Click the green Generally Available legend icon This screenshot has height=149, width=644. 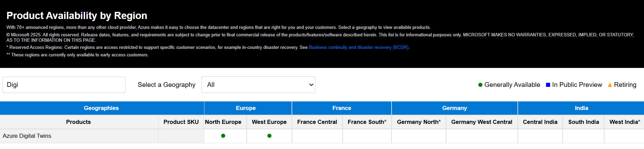480,85
